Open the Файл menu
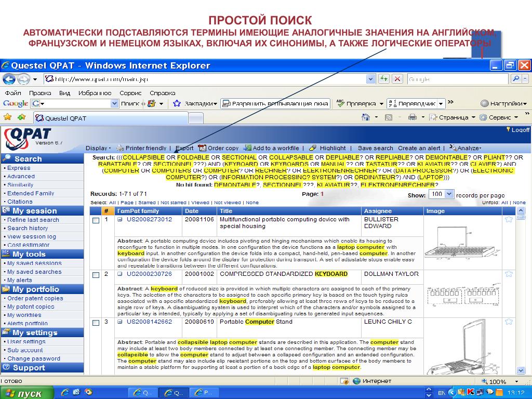This screenshot has height=399, width=532. 13,93
